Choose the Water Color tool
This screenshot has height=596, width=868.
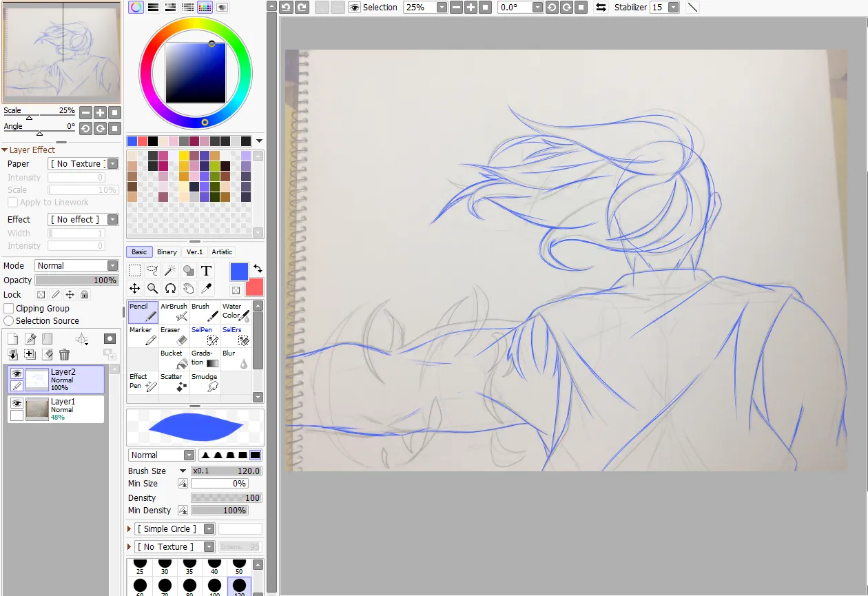236,312
